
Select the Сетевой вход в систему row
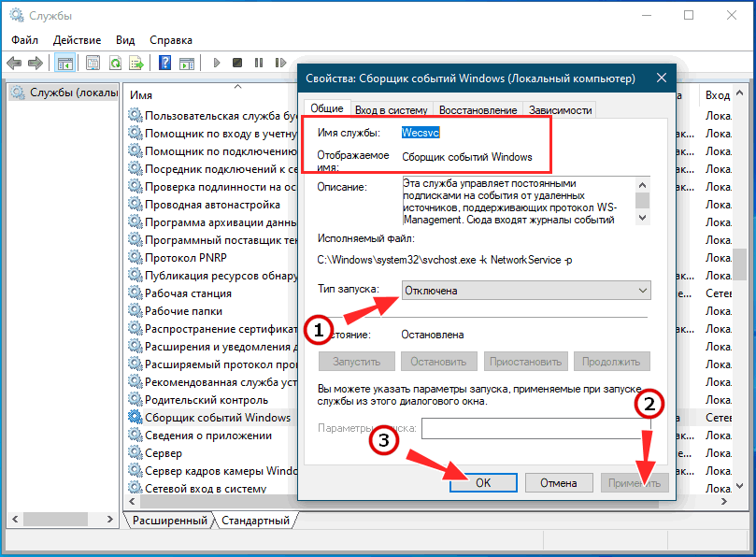210,488
